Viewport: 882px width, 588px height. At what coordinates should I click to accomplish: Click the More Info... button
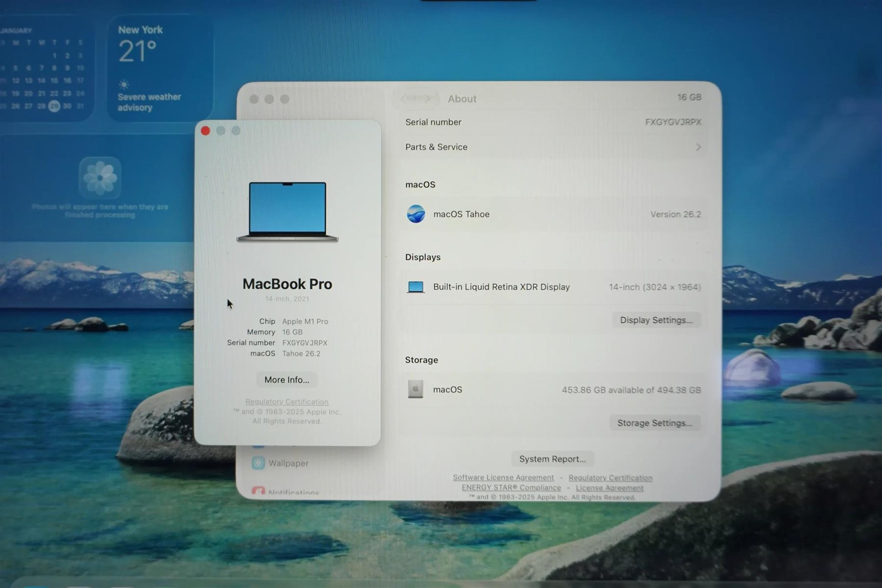pos(287,380)
